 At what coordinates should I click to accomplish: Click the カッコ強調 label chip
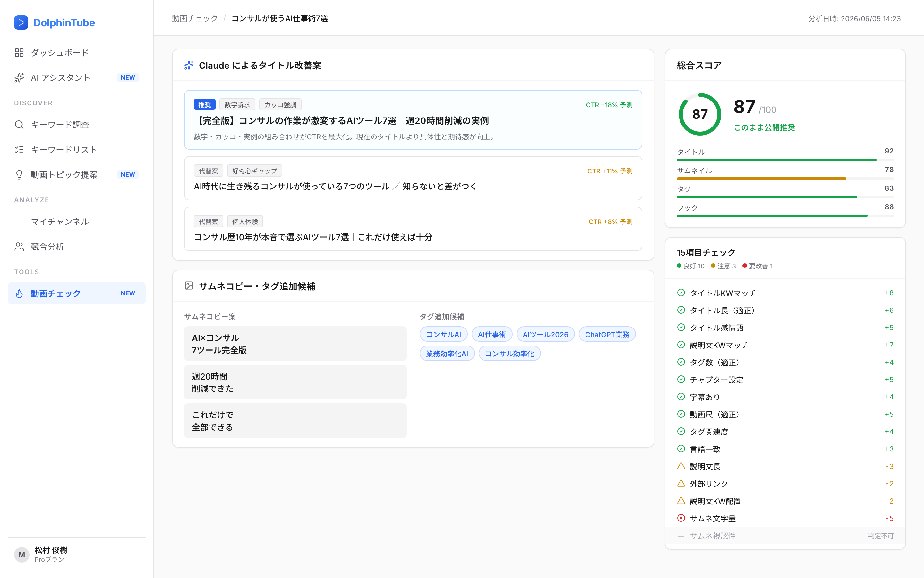280,104
